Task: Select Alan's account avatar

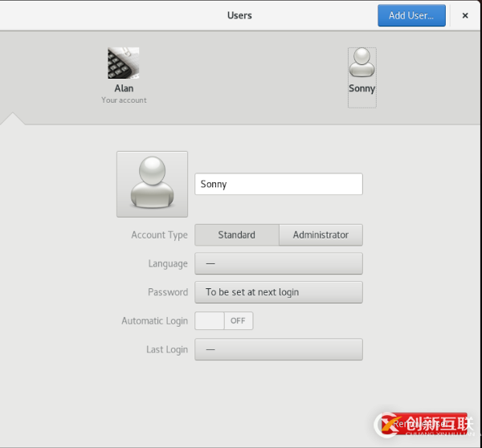Action: point(124,63)
